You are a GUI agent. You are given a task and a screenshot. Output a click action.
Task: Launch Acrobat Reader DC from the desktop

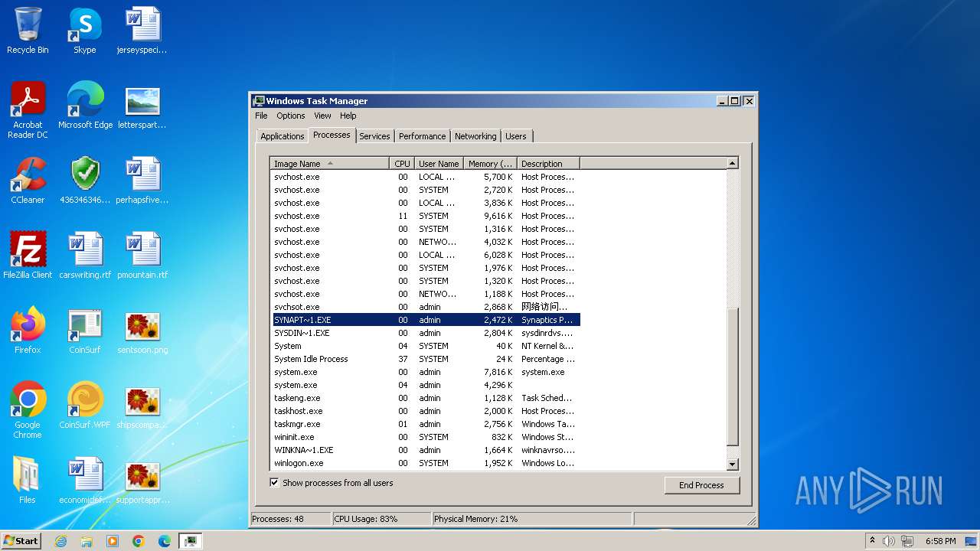[x=28, y=109]
